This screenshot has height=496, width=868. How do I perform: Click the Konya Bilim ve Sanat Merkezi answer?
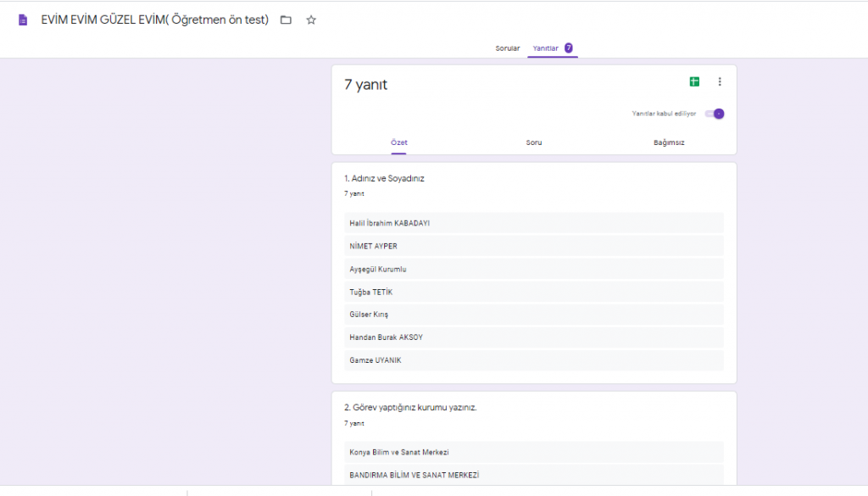coord(398,452)
